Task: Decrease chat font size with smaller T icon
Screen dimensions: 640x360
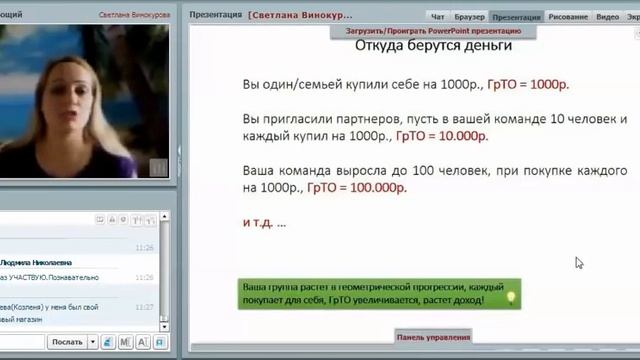Action: pos(151,220)
